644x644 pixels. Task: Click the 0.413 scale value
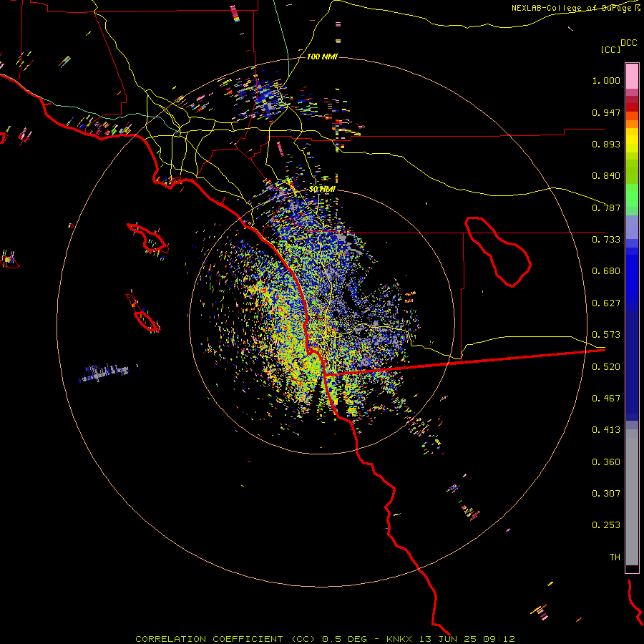click(x=606, y=430)
